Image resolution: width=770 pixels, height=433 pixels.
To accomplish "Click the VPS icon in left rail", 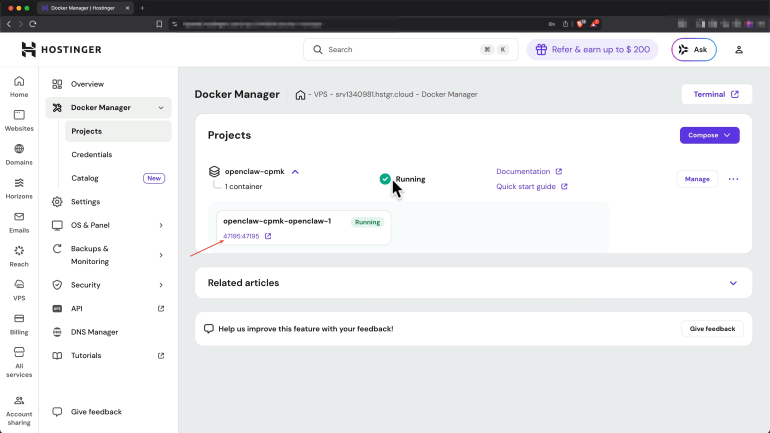I will tap(19, 286).
